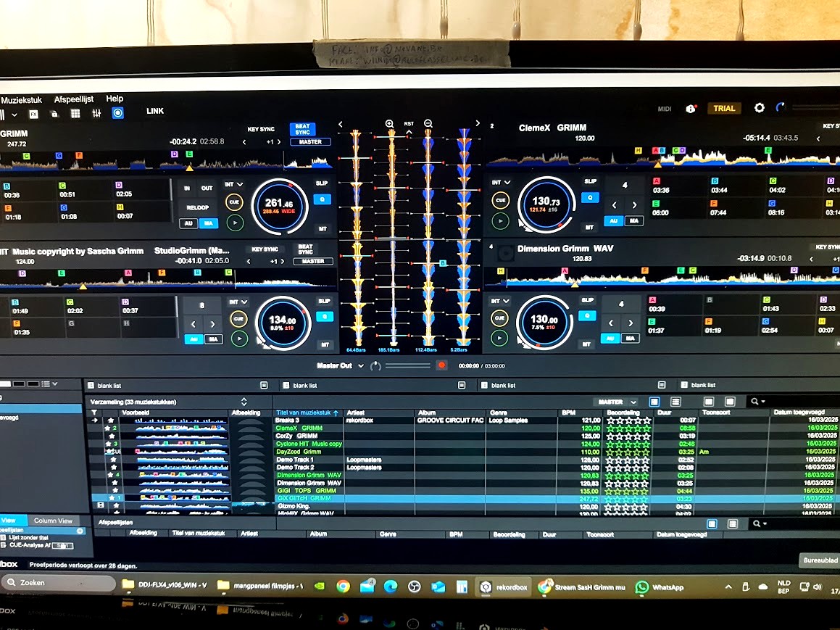The height and width of the screenshot is (630, 840).
Task: Toggle MT master tempo on the 247.72 deck
Action: tap(323, 229)
